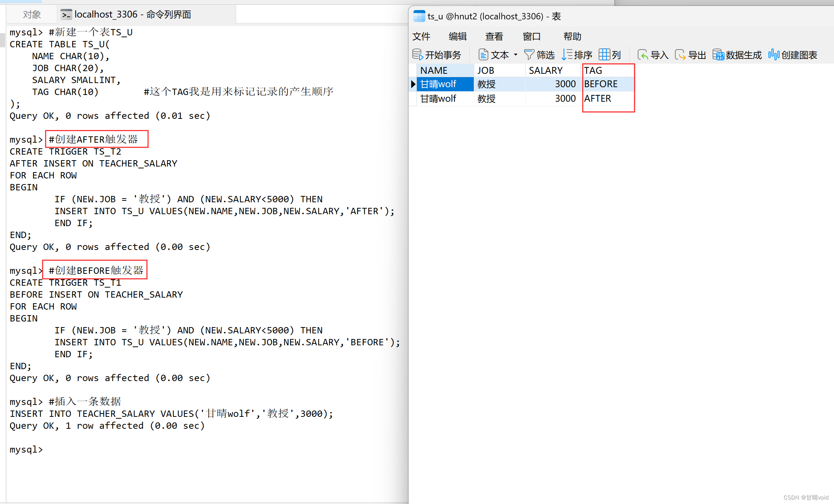Open the Window (窗口) menu
The image size is (834, 504).
(x=532, y=37)
